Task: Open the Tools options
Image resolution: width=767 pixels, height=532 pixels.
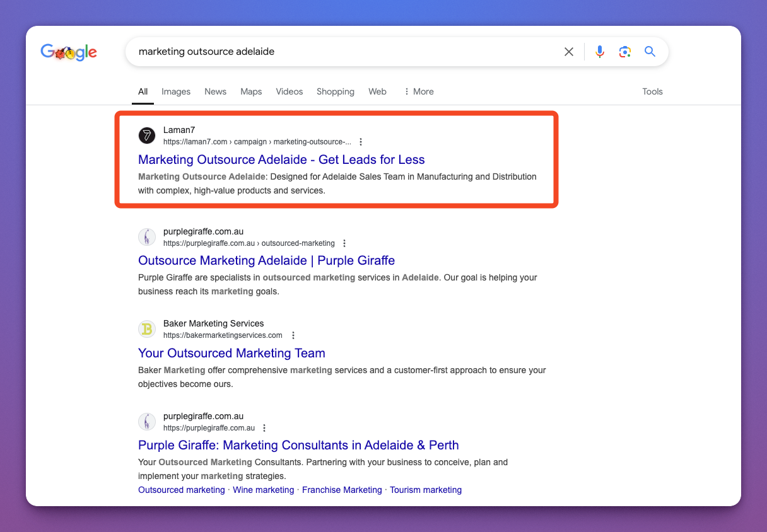Action: 652,91
